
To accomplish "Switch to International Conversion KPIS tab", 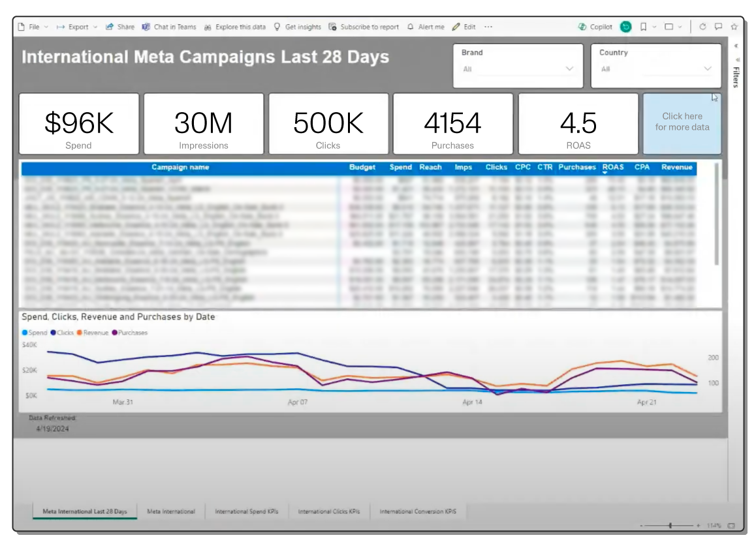I will pyautogui.click(x=418, y=511).
